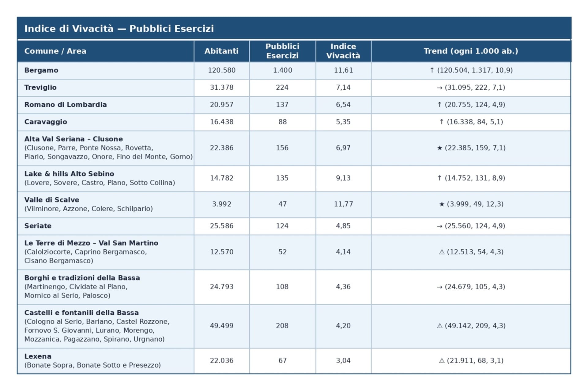Click warning icon in Castelli e fontanili trend
This screenshot has width=588, height=391.
pyautogui.click(x=439, y=326)
